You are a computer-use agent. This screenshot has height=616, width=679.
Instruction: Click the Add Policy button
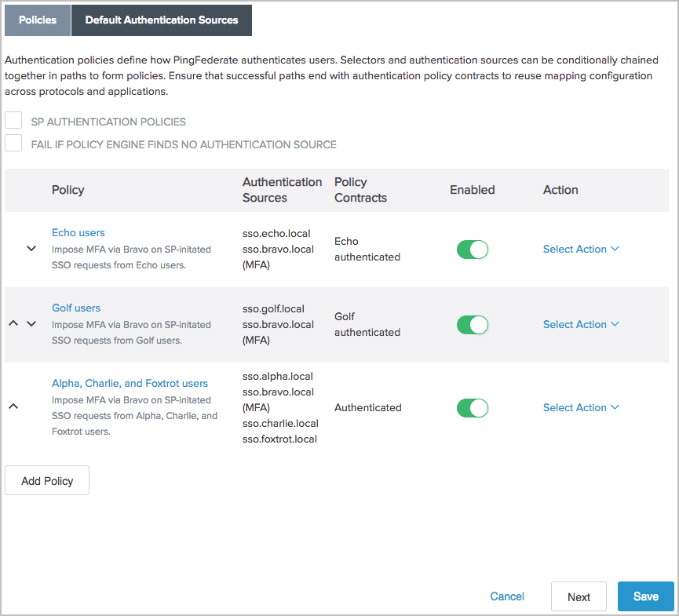(x=46, y=479)
